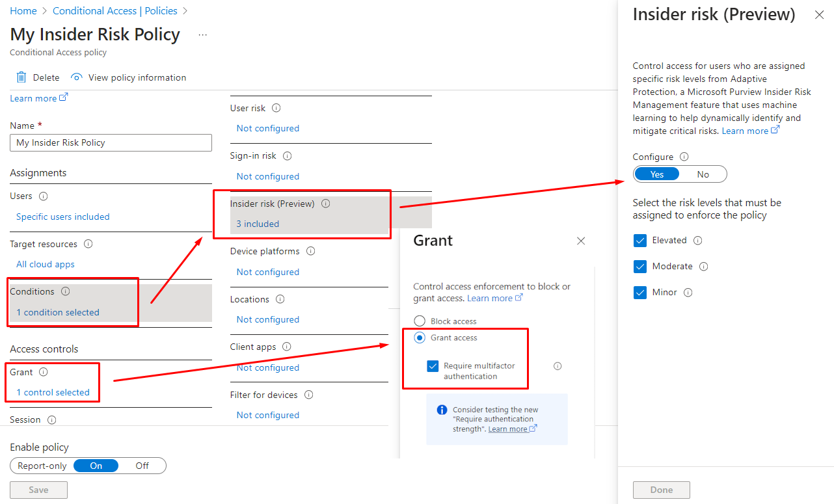Open the ellipsis menu beside policy title
This screenshot has width=834, height=504.
203,35
